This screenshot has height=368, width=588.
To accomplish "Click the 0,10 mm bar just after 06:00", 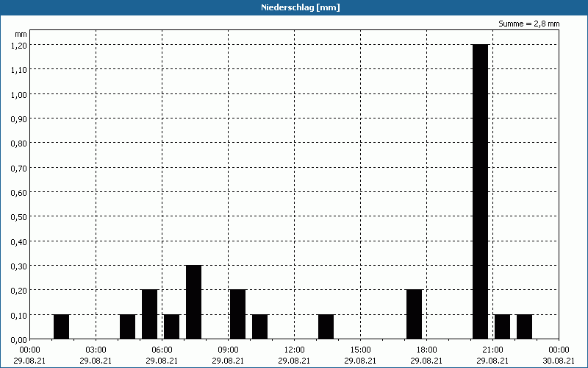I will [x=172, y=327].
